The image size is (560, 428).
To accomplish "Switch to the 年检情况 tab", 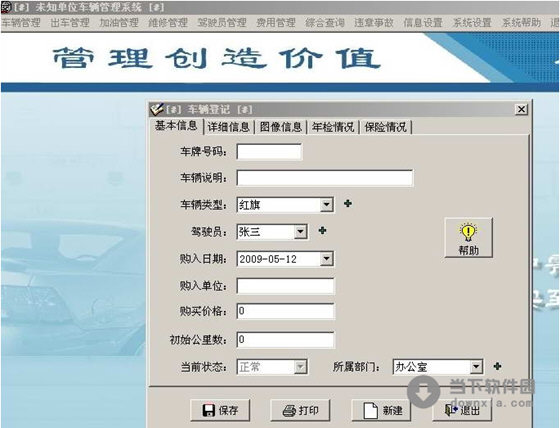I will pos(333,127).
